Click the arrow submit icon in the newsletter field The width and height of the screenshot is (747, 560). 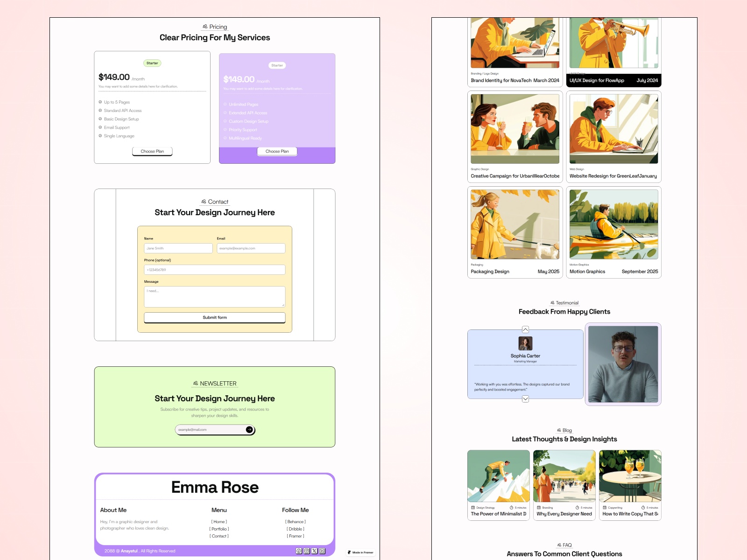(250, 429)
